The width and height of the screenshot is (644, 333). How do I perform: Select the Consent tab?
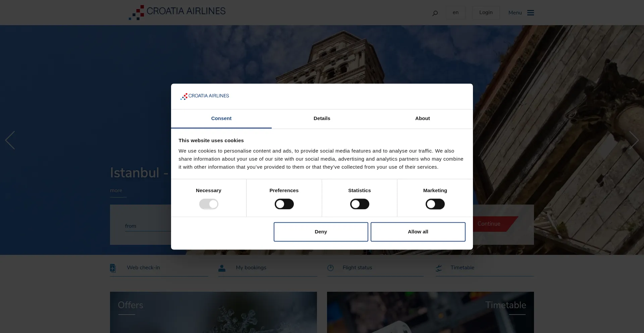click(221, 118)
